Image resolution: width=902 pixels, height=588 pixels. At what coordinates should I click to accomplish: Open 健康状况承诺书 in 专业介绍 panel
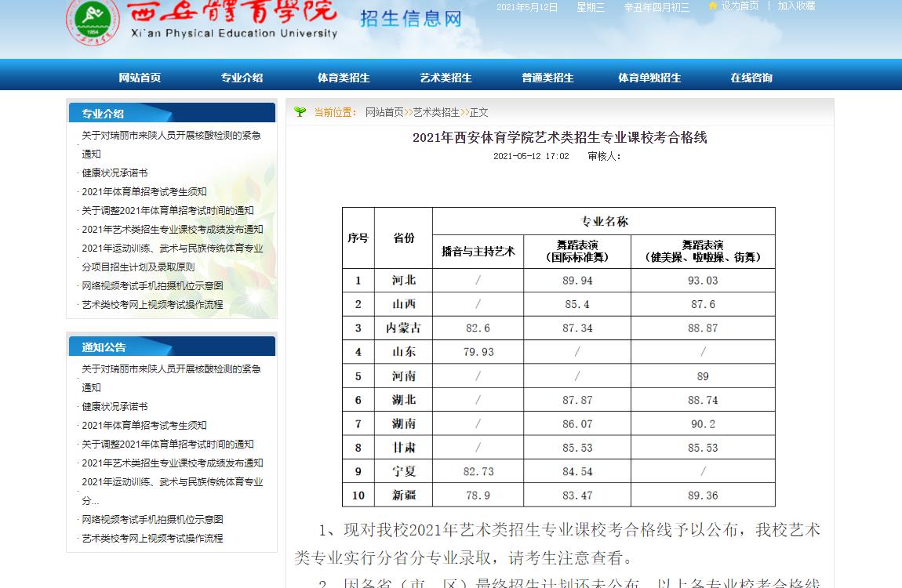coord(115,173)
